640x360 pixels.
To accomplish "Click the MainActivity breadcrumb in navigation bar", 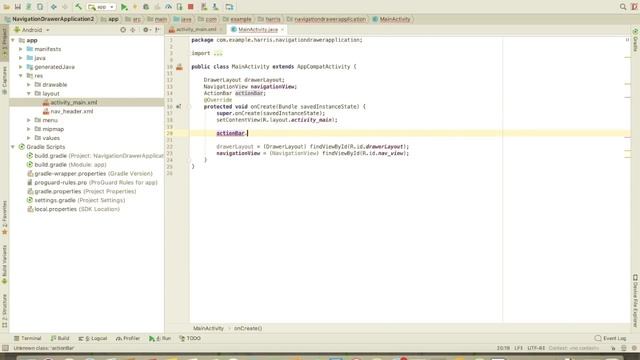I will [x=391, y=19].
